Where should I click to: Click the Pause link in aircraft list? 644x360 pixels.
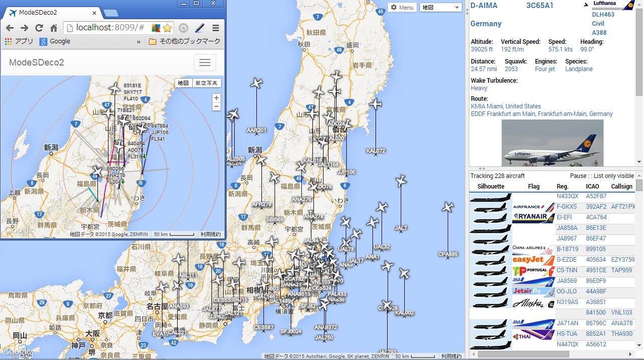point(578,176)
